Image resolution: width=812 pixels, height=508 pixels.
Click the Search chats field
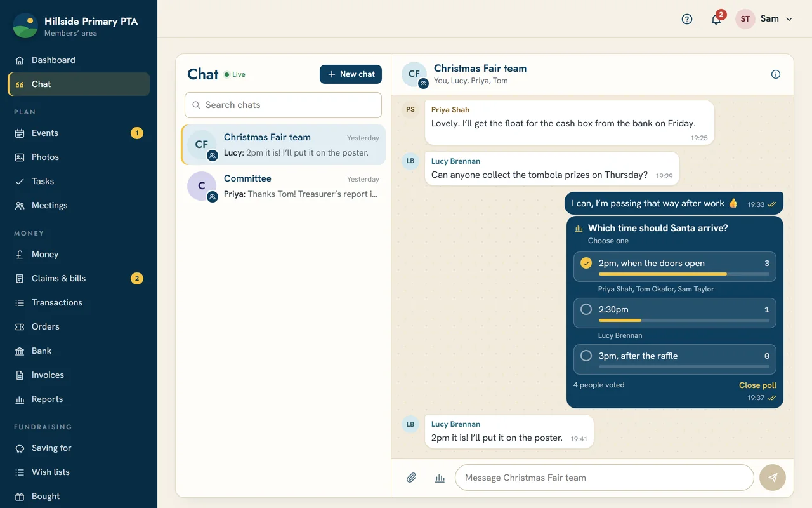click(283, 105)
